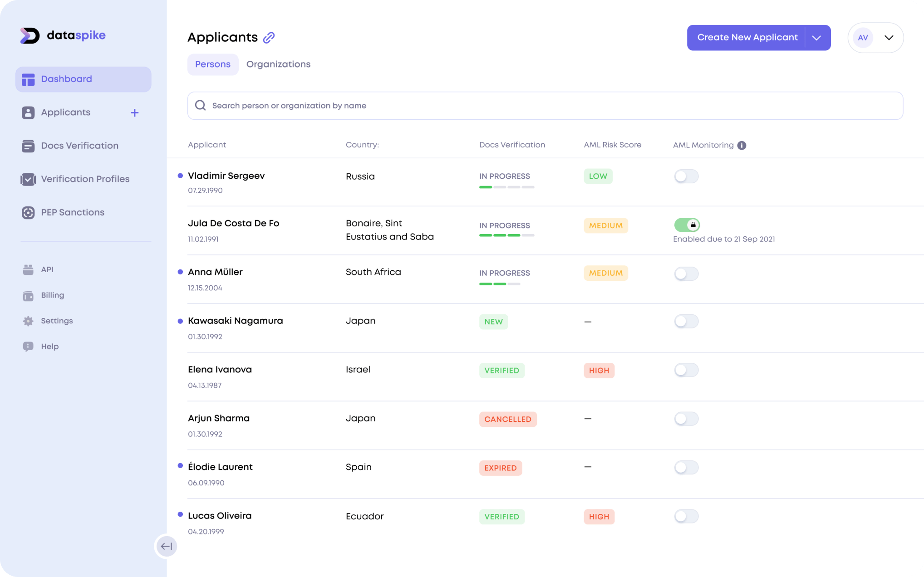924x577 pixels.
Task: Disable AML Monitoring for Jula De Costa De Fo
Action: click(x=687, y=224)
